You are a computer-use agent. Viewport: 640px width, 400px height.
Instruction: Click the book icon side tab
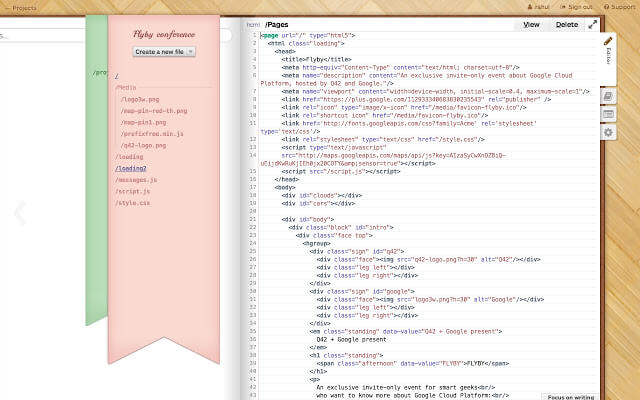point(608,96)
